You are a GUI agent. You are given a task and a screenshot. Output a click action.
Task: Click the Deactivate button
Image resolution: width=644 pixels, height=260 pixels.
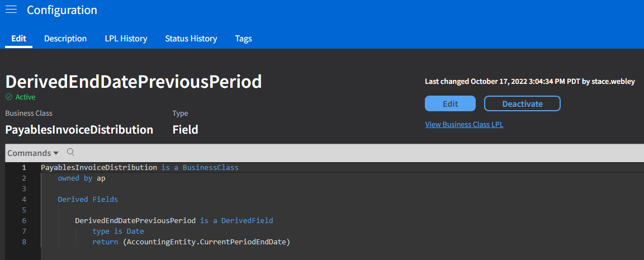pyautogui.click(x=522, y=103)
